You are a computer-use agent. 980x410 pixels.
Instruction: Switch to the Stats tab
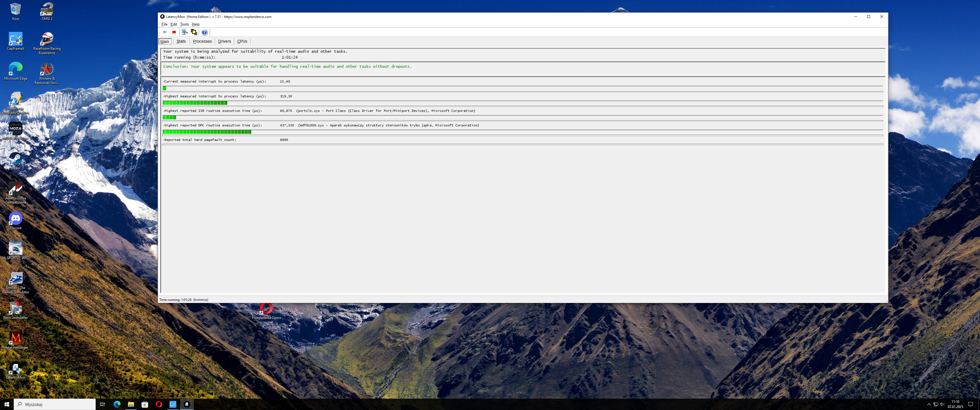click(x=181, y=42)
